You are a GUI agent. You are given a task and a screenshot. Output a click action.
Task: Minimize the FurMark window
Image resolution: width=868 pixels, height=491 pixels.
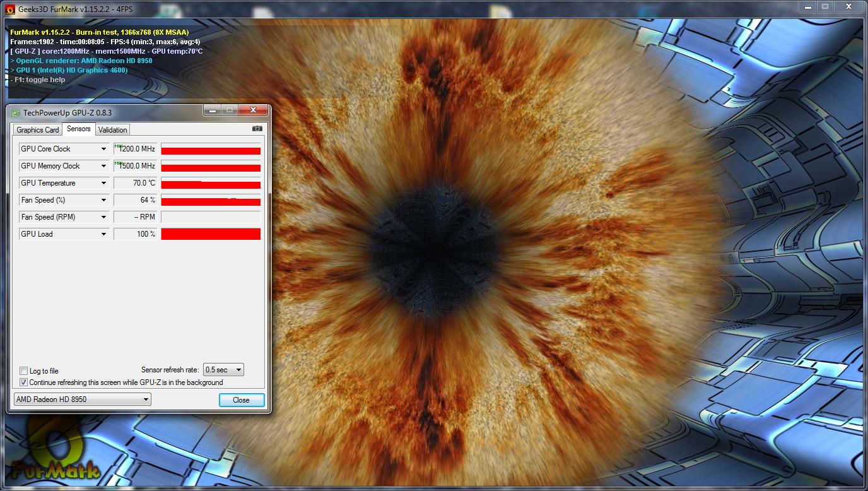(808, 6)
